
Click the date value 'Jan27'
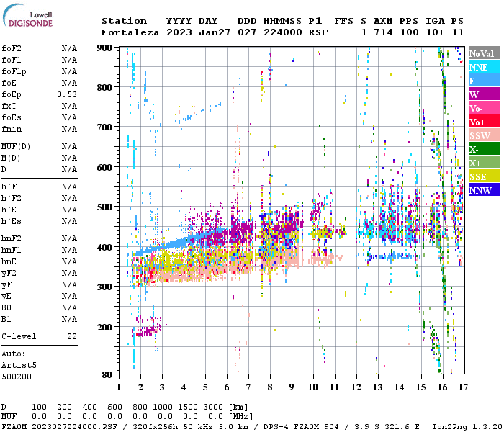click(215, 32)
